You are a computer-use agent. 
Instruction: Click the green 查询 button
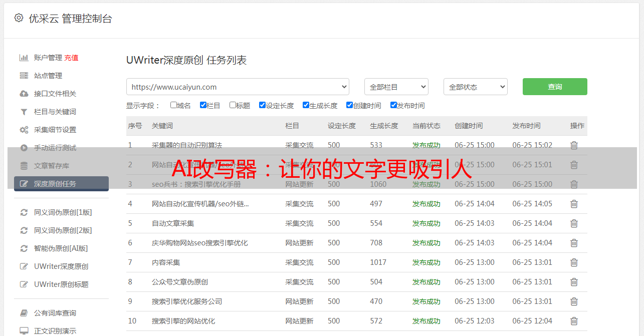[x=555, y=87]
